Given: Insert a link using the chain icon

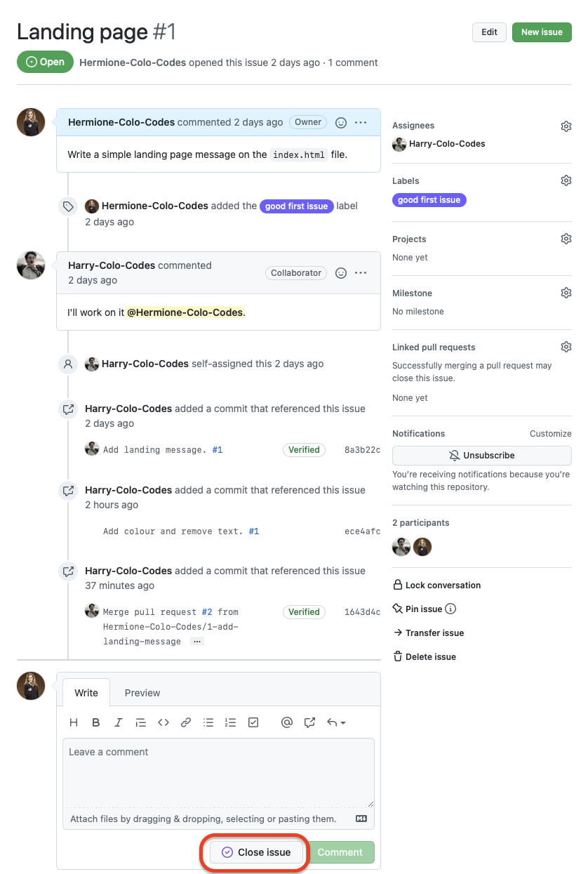Looking at the screenshot, I should 186,722.
